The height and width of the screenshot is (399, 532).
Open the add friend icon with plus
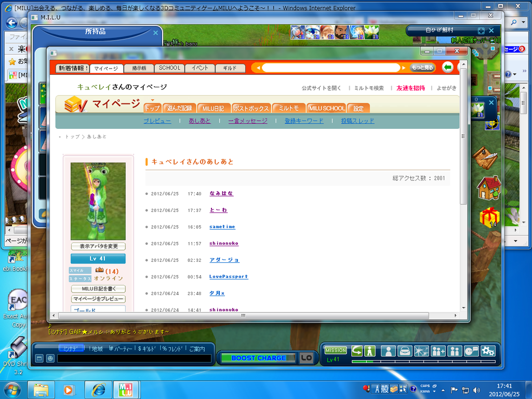pyautogui.click(x=438, y=351)
